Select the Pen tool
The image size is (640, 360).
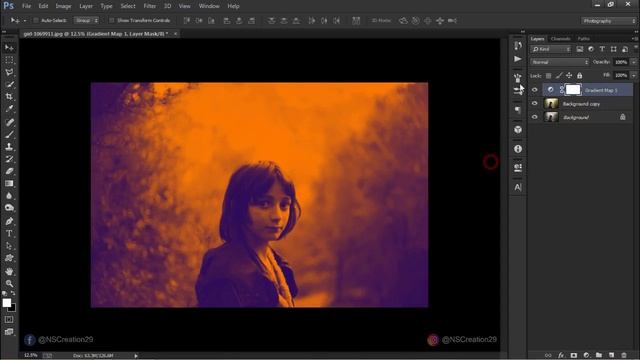[x=9, y=221]
